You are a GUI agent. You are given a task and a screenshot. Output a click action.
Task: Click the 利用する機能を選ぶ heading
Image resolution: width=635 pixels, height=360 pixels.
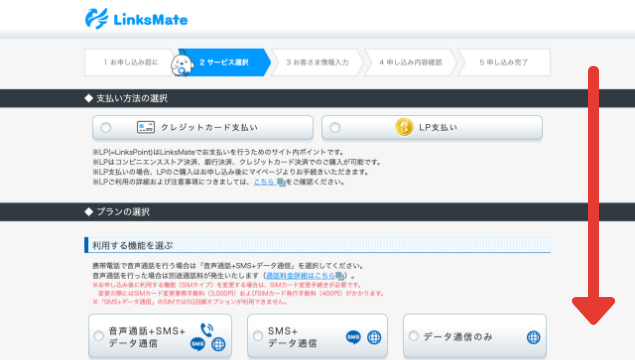(x=132, y=245)
